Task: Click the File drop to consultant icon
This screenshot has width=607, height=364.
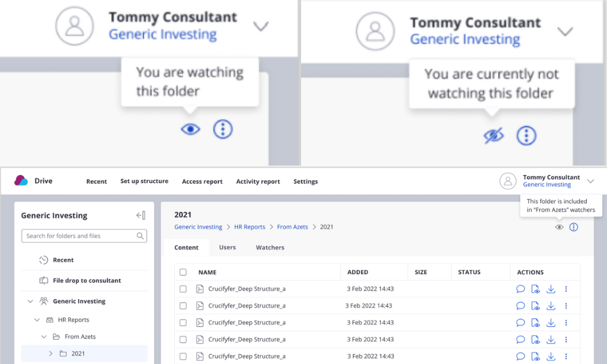Action: (44, 280)
